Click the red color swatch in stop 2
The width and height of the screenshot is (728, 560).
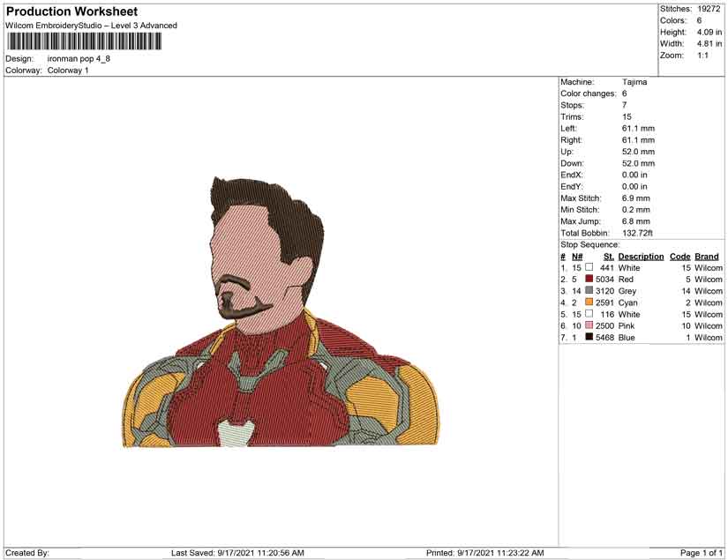pos(589,279)
